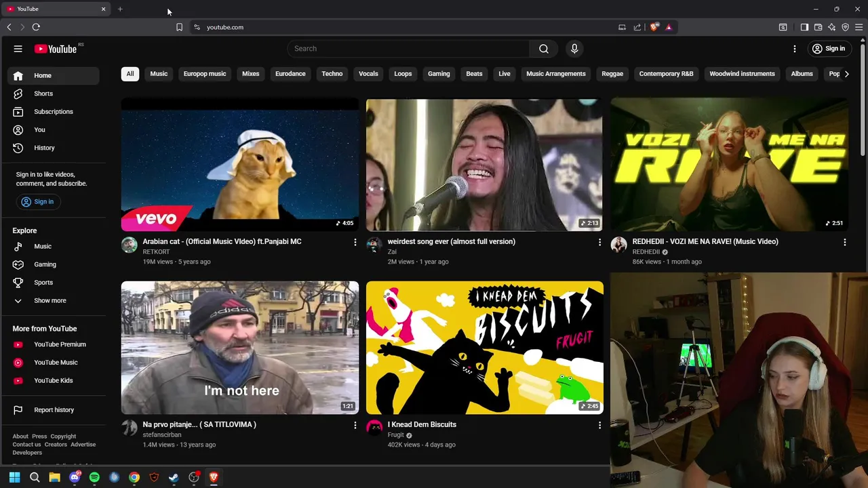868x488 pixels.
Task: Start voice search with microphone icon
Action: coord(574,49)
